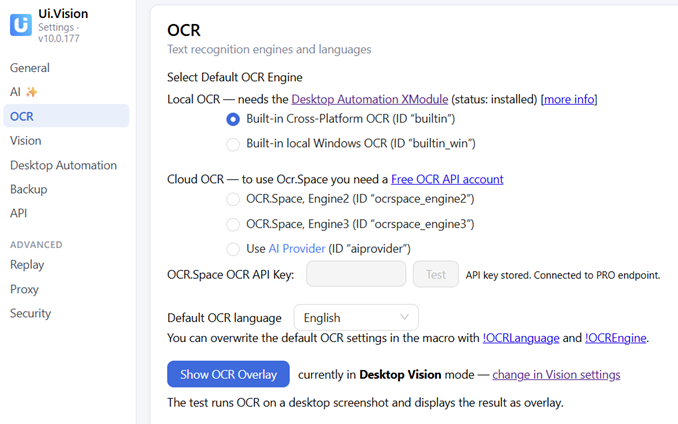Open the AI settings section
The width and height of the screenshot is (678, 424).
click(x=24, y=92)
